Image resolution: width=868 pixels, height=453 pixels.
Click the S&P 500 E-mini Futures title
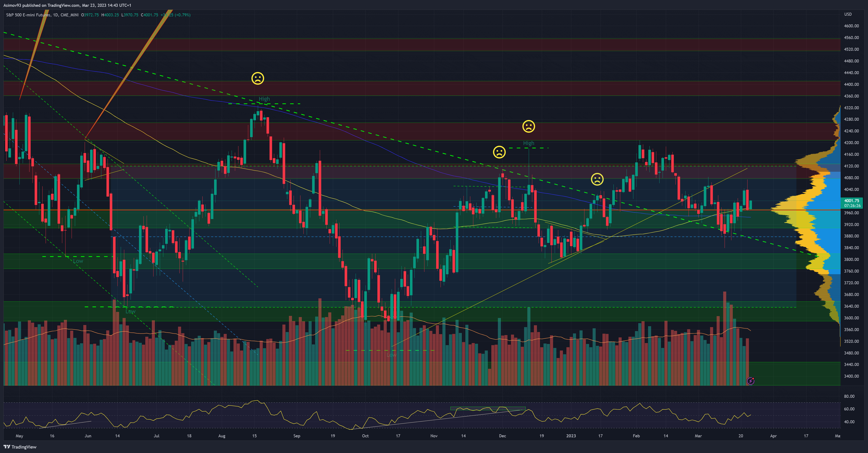click(x=28, y=15)
